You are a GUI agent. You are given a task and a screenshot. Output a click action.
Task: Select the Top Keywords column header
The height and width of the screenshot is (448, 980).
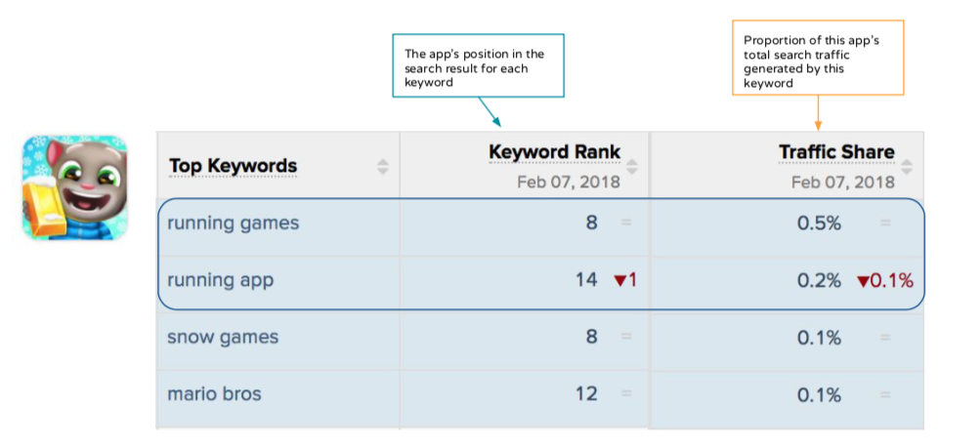pyautogui.click(x=233, y=166)
